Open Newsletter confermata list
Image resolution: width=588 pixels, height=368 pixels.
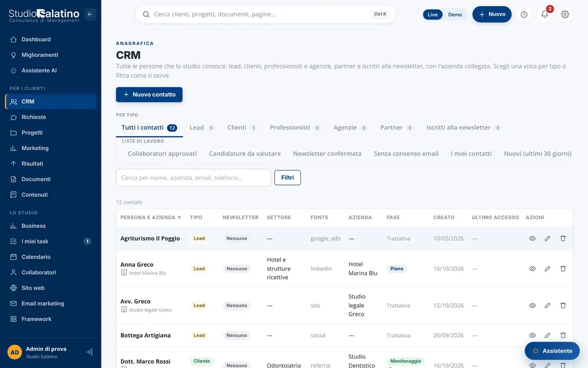point(327,154)
